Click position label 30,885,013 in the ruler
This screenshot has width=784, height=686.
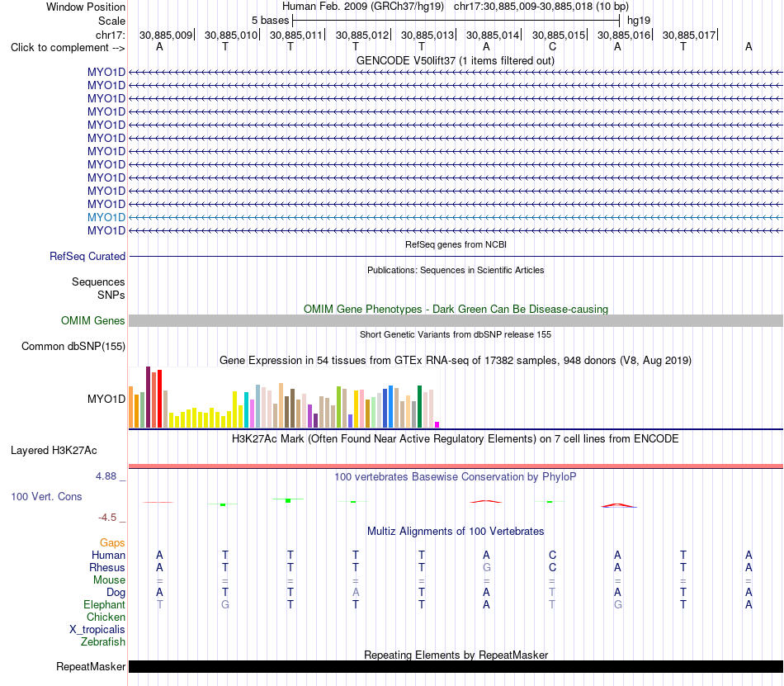(427, 35)
